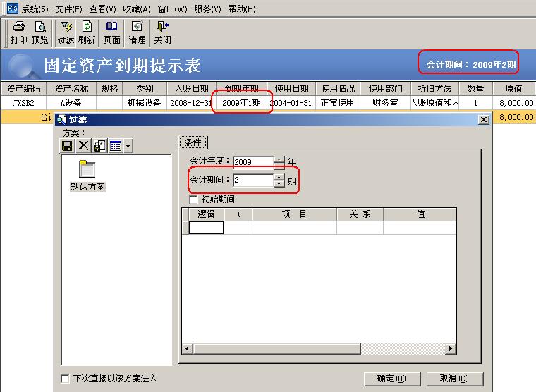
Task: Click the 资产编码 column header
Action: click(23, 89)
